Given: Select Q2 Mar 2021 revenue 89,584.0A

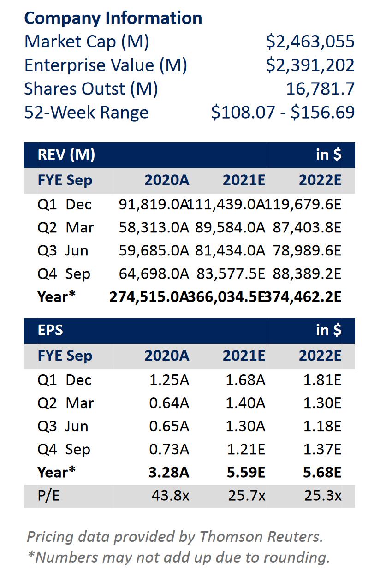Looking at the screenshot, I should point(230,227).
